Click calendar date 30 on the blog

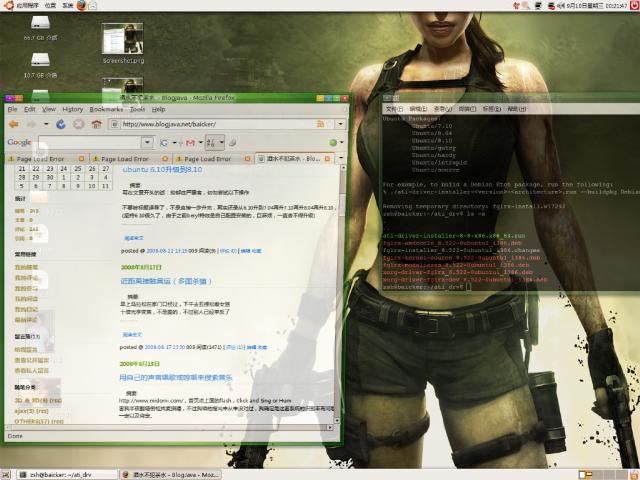point(49,177)
